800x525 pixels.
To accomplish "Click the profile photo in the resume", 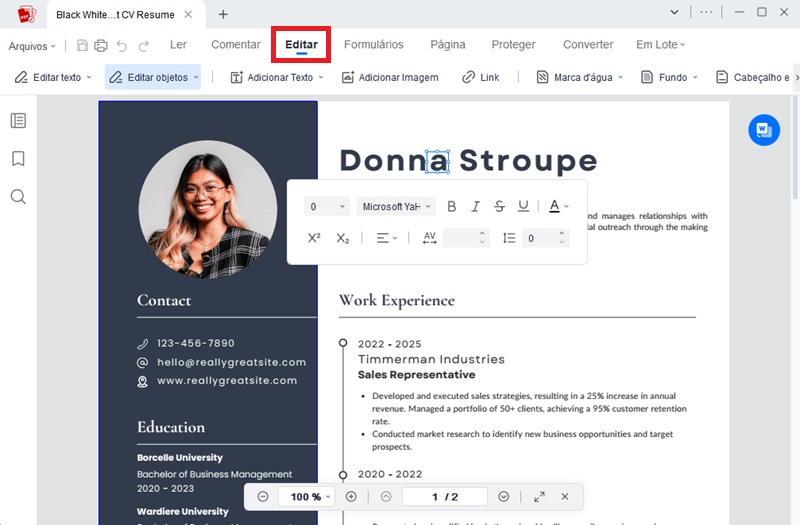I will 208,209.
